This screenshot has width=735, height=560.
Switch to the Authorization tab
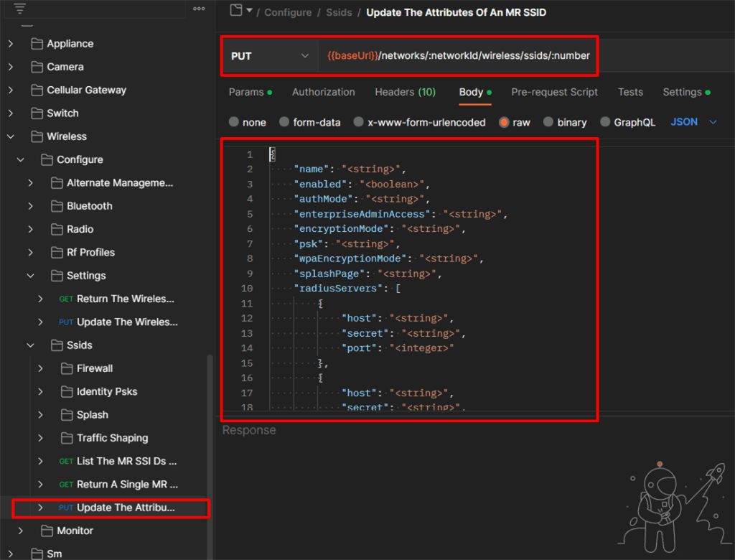[x=323, y=92]
